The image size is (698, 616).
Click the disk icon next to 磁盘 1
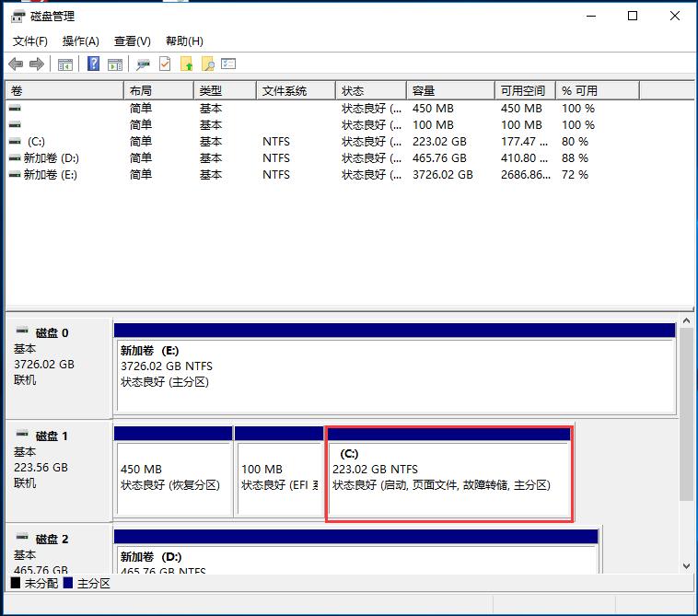(x=22, y=434)
